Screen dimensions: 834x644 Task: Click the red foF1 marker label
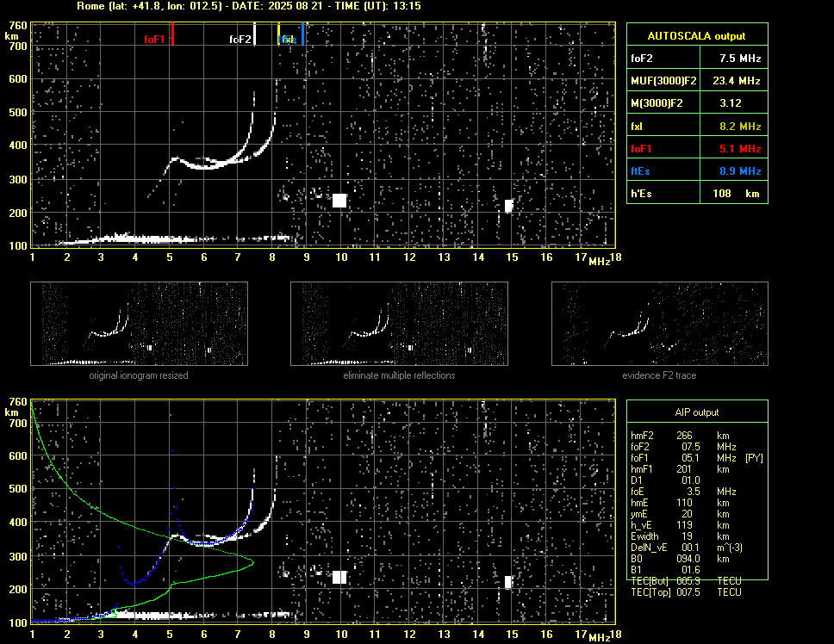154,40
